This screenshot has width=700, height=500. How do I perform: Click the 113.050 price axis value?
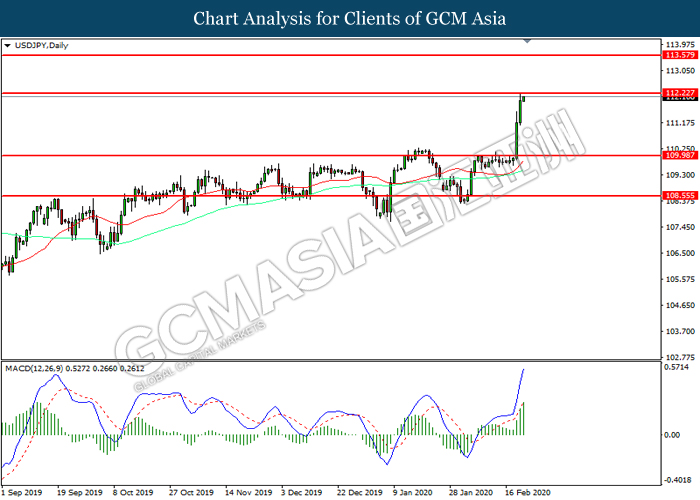[x=680, y=71]
